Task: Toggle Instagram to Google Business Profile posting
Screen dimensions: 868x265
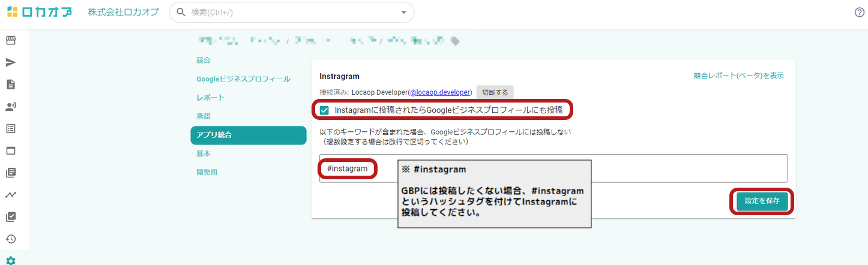Action: [x=324, y=110]
